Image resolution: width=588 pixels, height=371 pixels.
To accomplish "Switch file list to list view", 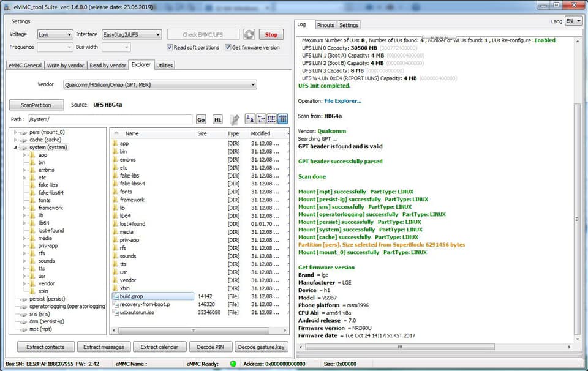I will 271,119.
